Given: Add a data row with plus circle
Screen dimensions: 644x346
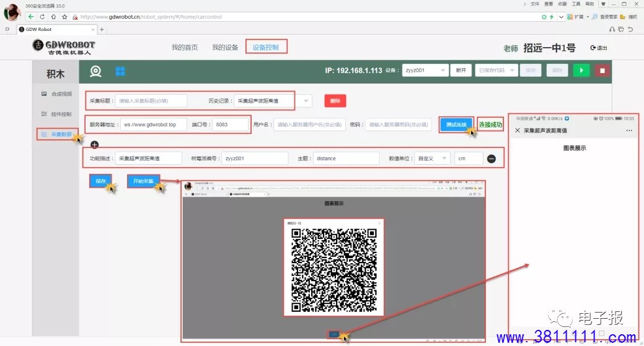Looking at the screenshot, I should pos(94,145).
